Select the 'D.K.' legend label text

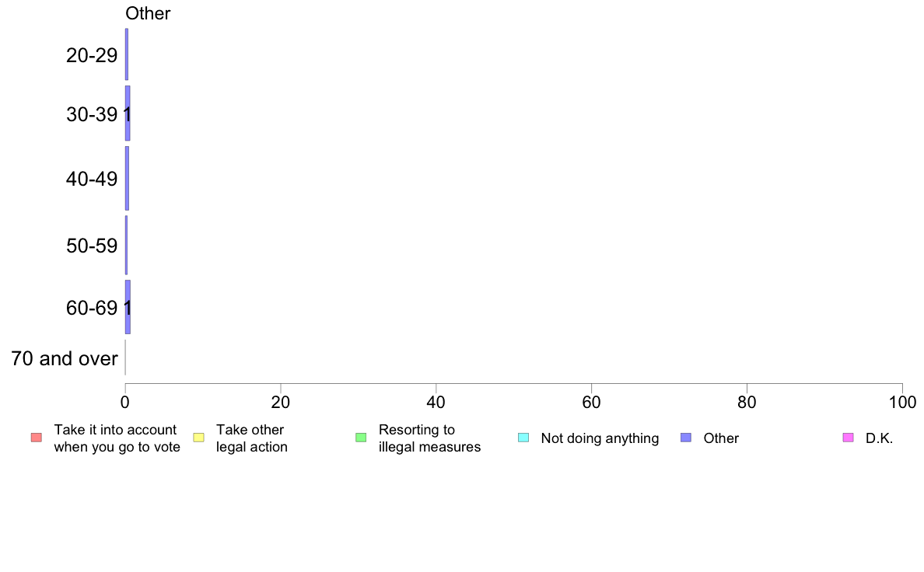pyautogui.click(x=879, y=438)
